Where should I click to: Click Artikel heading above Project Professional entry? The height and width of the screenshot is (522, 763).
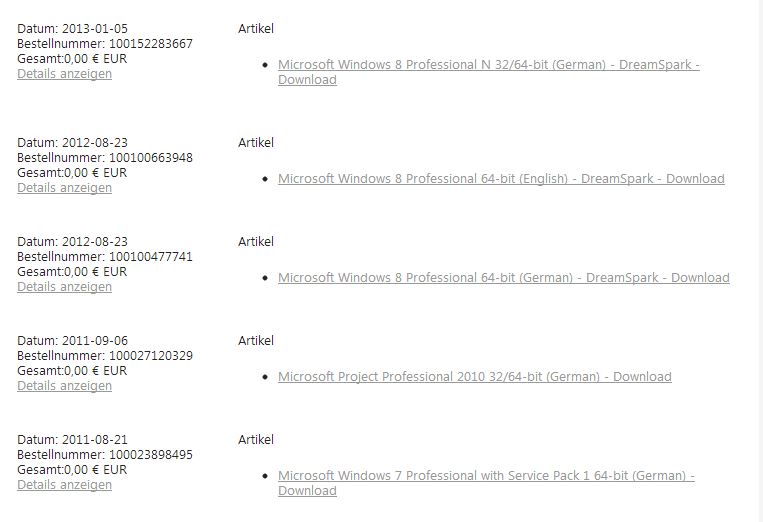[256, 341]
